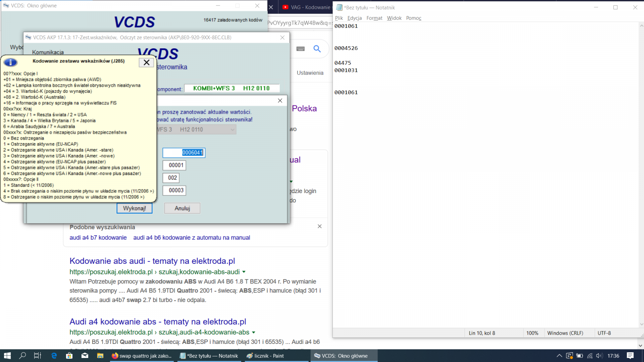Open the Format menu in Notatnik

click(x=374, y=18)
